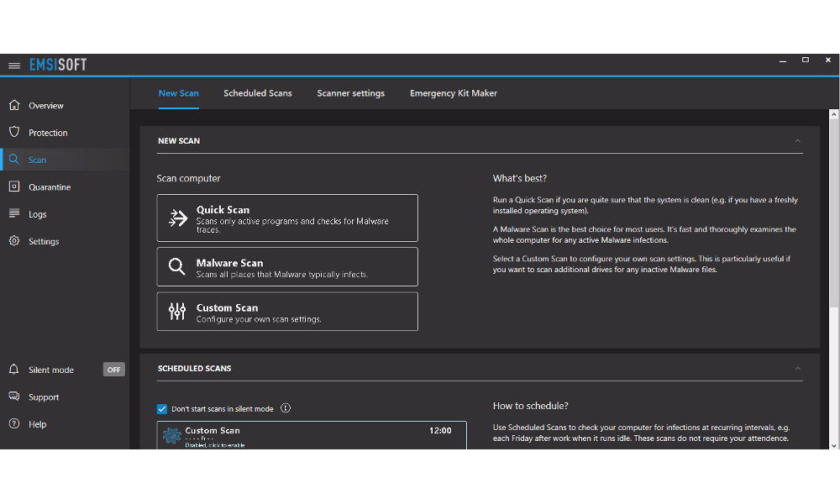
Task: Switch to the New Scan tab
Action: click(x=178, y=93)
